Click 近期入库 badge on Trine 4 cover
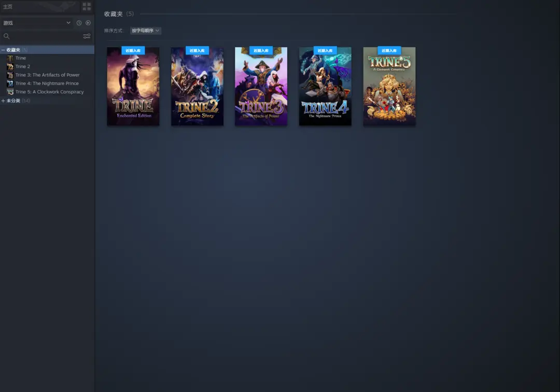 click(x=325, y=50)
